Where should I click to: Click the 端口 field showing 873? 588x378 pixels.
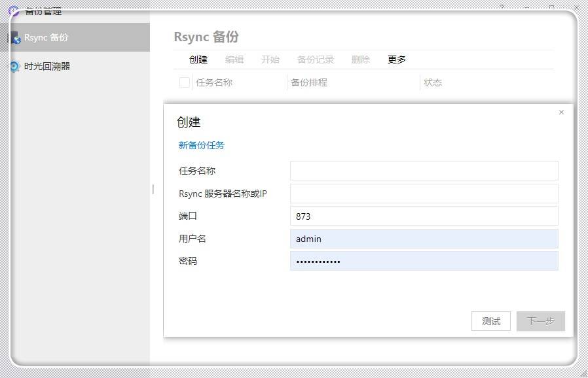[x=424, y=216]
